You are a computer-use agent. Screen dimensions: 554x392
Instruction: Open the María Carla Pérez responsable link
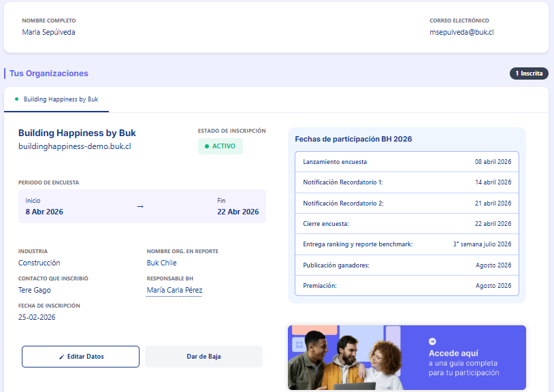174,291
